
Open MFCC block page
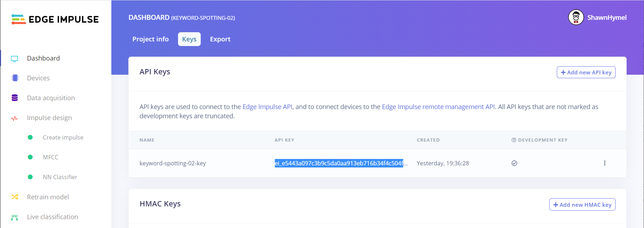[x=50, y=157]
